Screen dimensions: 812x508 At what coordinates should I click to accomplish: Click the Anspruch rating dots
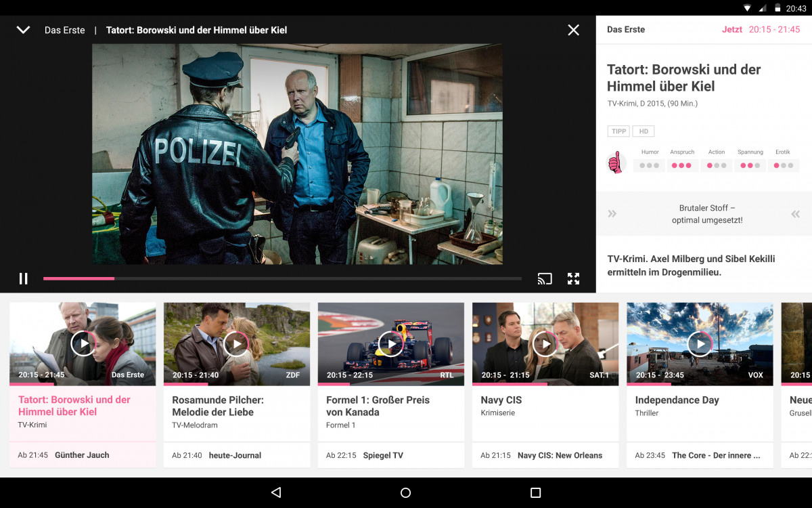click(682, 165)
